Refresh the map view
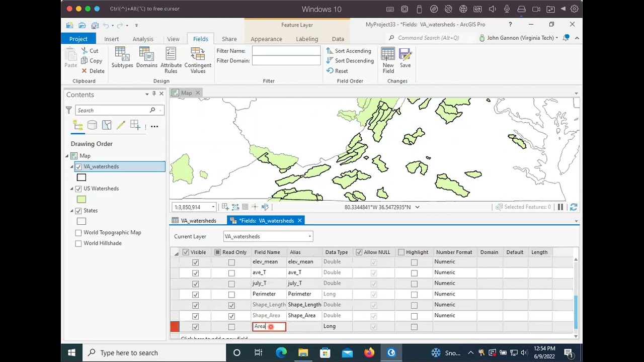The image size is (644, 362). tap(573, 207)
